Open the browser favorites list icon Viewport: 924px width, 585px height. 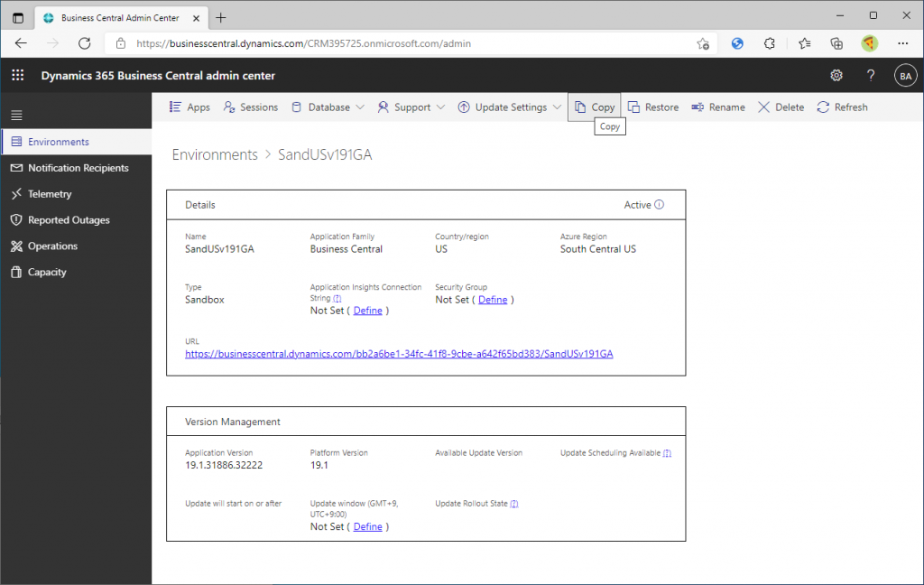(x=804, y=43)
